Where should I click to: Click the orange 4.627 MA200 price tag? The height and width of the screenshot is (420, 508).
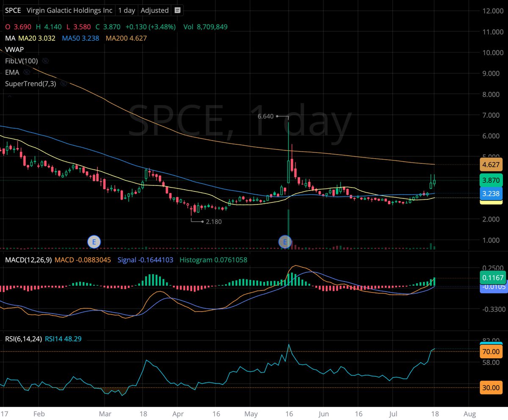coord(491,164)
